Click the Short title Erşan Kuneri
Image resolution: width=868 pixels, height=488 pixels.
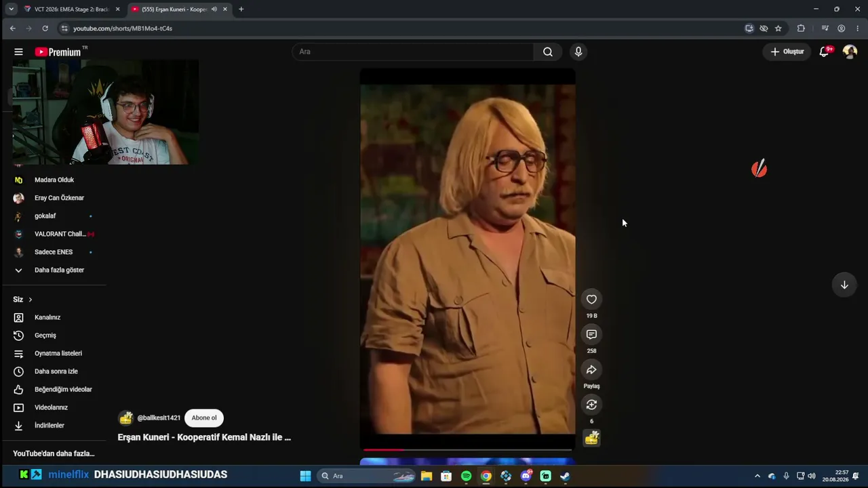[x=204, y=437]
